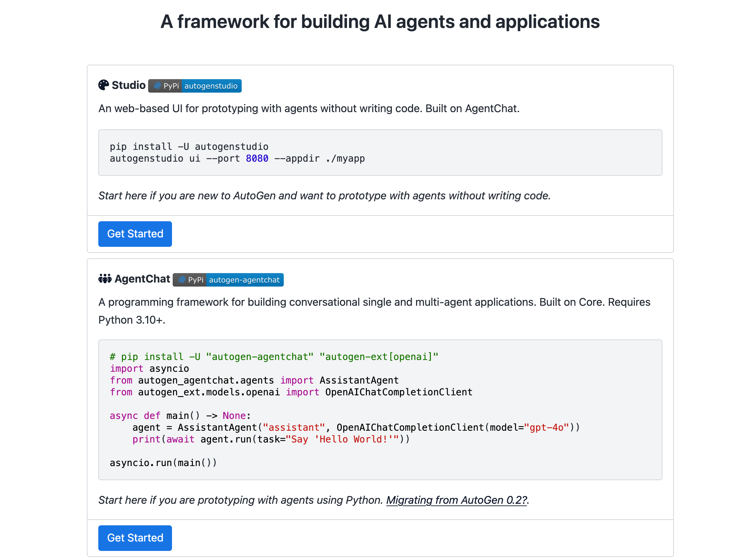Click the Studio heading text

coord(129,85)
